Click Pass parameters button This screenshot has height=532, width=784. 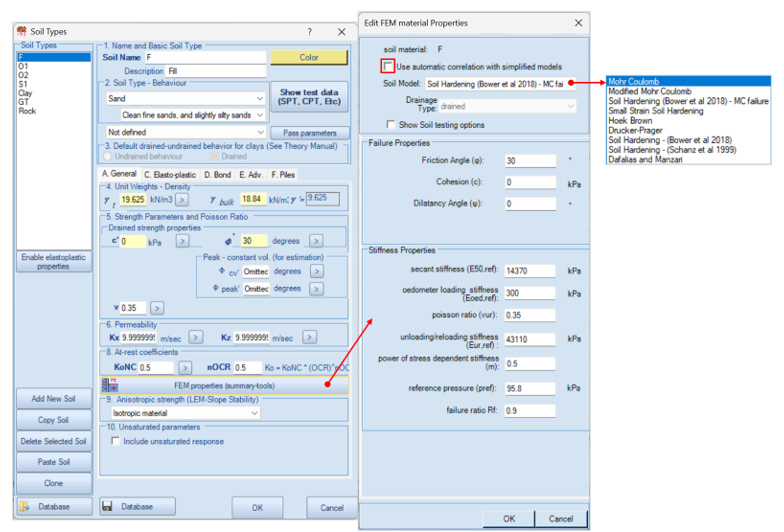coord(310,133)
